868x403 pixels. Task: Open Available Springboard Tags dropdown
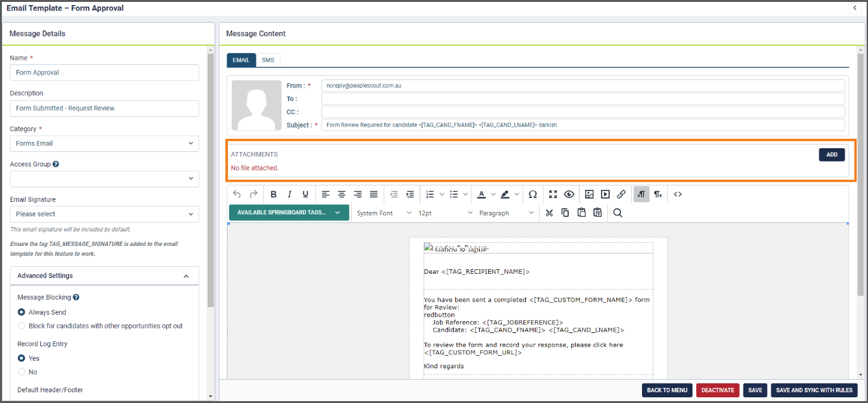tap(288, 213)
